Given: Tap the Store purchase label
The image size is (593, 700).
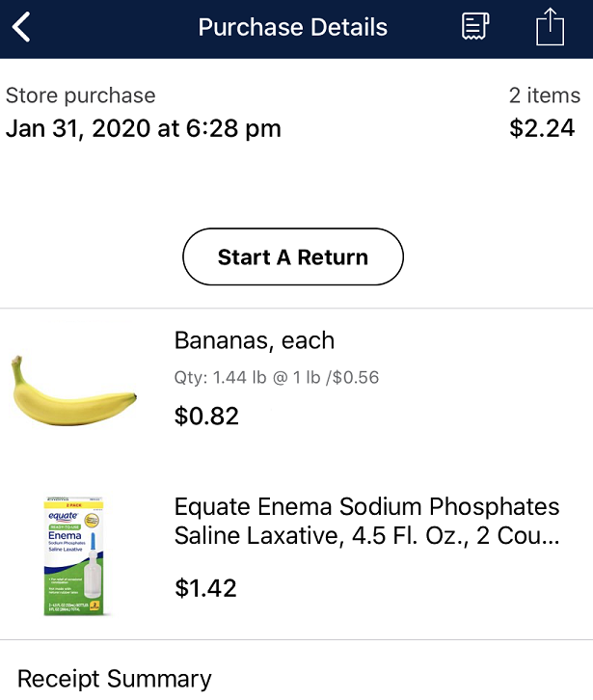Looking at the screenshot, I should tap(80, 95).
